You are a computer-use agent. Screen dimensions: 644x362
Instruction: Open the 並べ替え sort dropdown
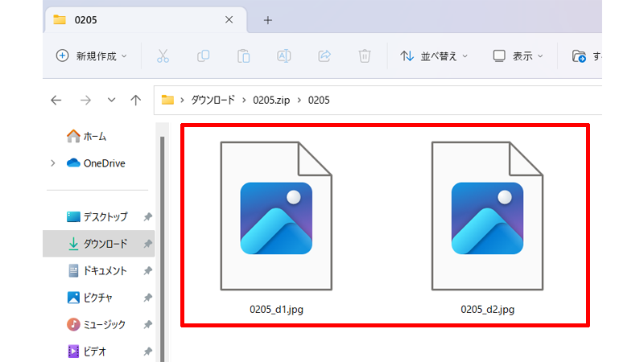434,56
